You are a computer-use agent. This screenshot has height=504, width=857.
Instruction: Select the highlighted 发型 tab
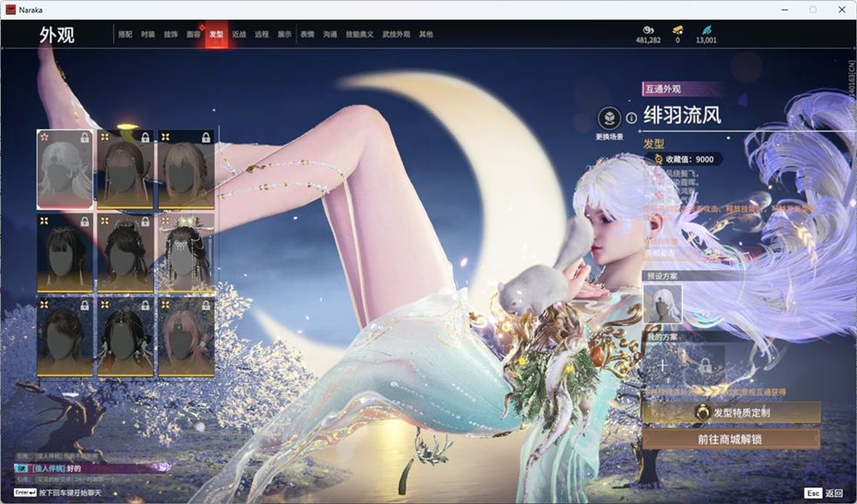pos(216,34)
